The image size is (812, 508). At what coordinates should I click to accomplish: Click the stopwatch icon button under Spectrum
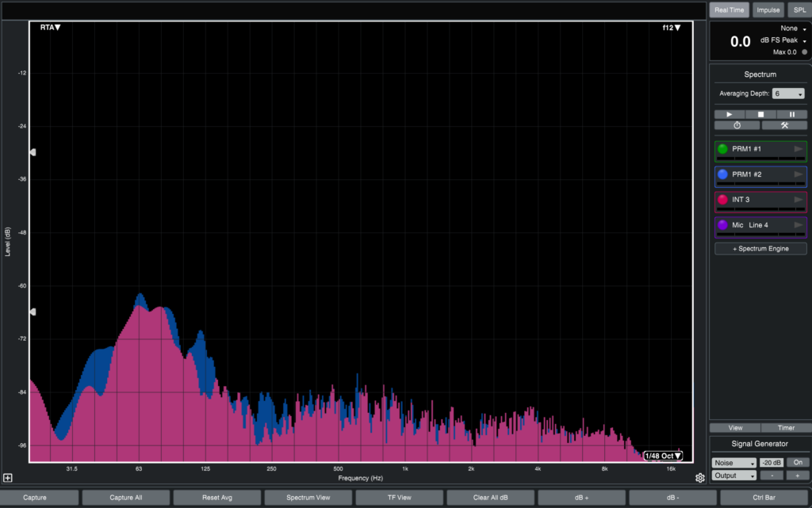(x=737, y=125)
